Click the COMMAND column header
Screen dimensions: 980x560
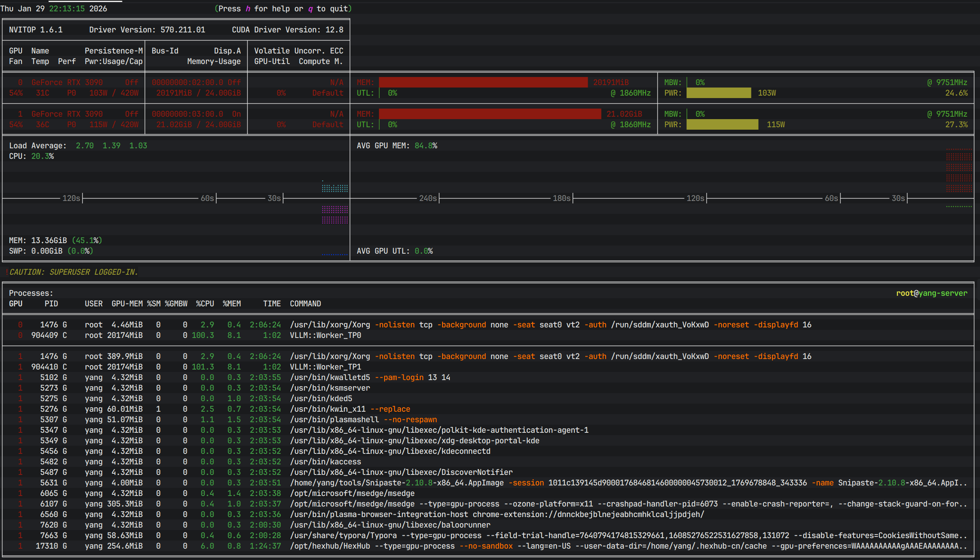pos(305,304)
